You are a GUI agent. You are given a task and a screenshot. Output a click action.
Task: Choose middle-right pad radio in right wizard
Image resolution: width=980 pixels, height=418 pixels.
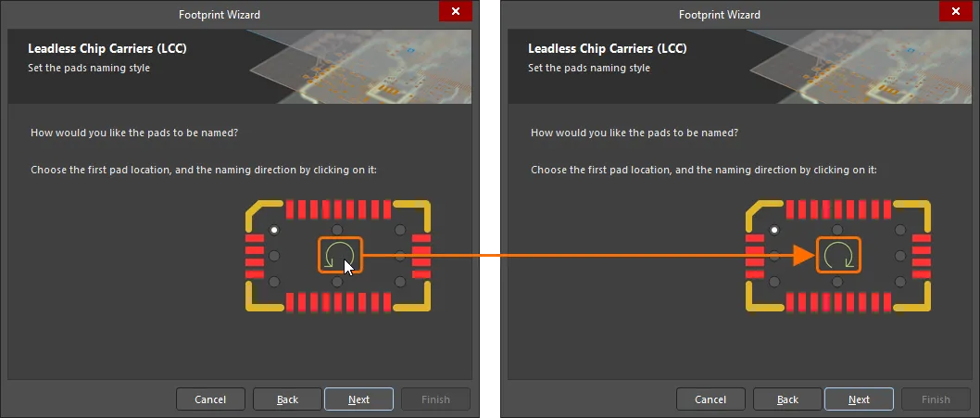point(900,256)
